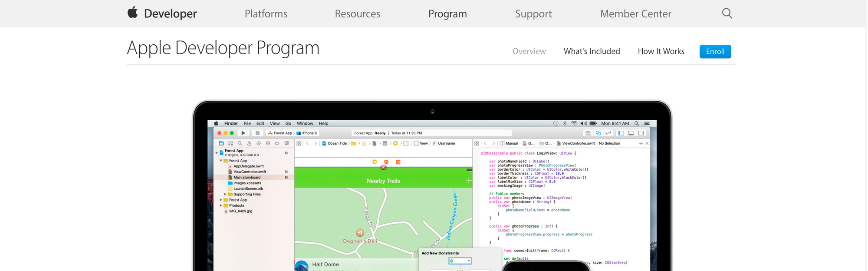Click the blue Enroll button
Screen dimensions: 868x271
(715, 51)
